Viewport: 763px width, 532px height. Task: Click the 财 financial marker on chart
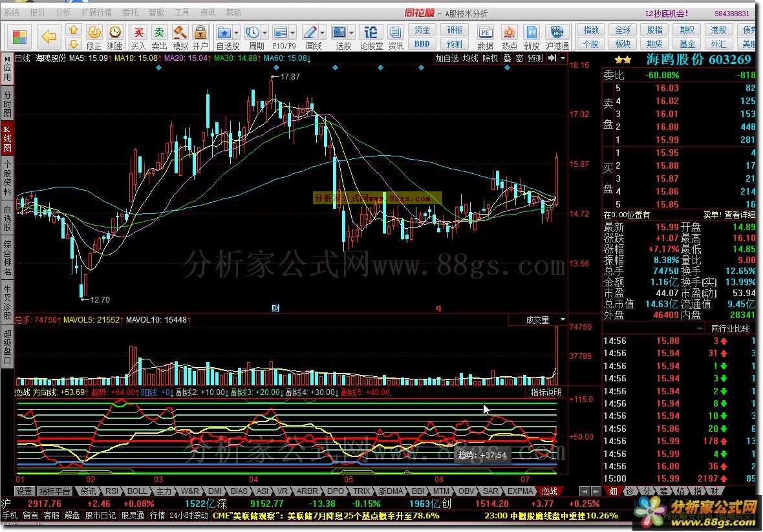tap(275, 308)
